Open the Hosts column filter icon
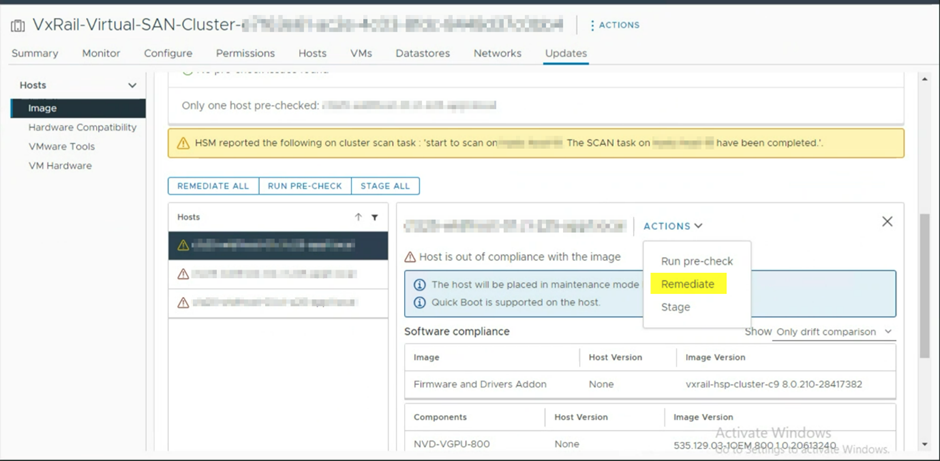This screenshot has width=940, height=461. [375, 217]
